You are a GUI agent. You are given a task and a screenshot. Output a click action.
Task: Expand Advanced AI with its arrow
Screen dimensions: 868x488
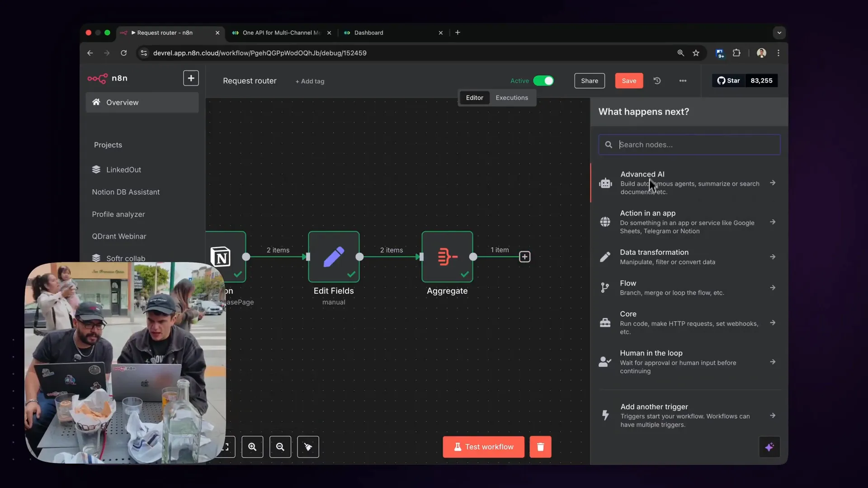pos(773,183)
